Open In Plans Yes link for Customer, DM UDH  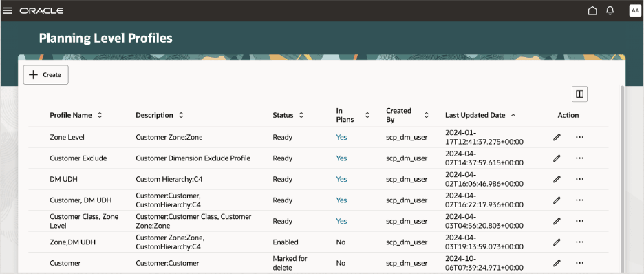pyautogui.click(x=341, y=200)
